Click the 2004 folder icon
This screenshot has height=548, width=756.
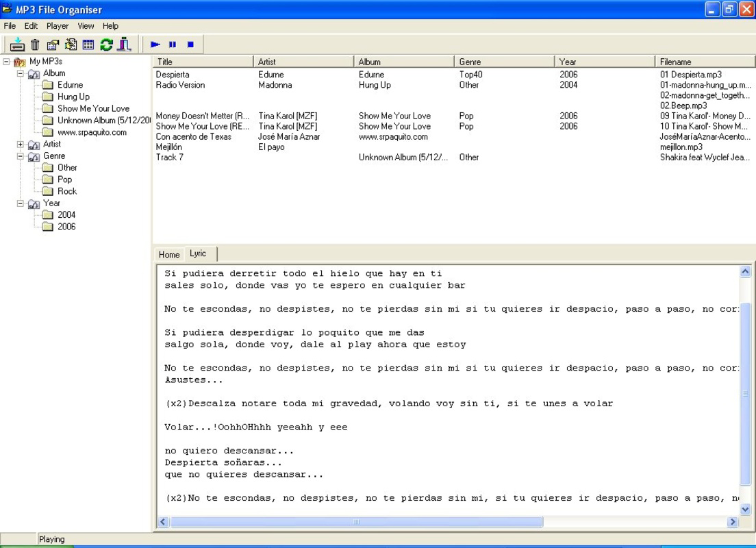click(47, 214)
